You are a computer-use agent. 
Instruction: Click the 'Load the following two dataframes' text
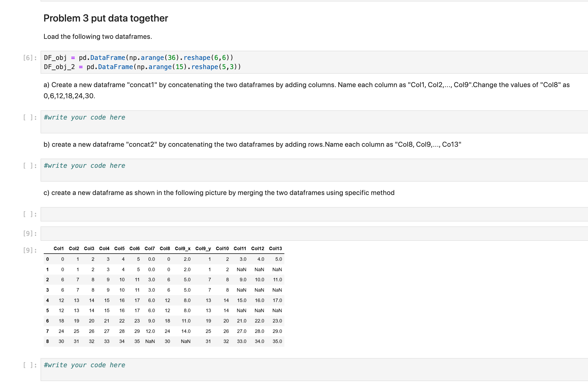[98, 36]
